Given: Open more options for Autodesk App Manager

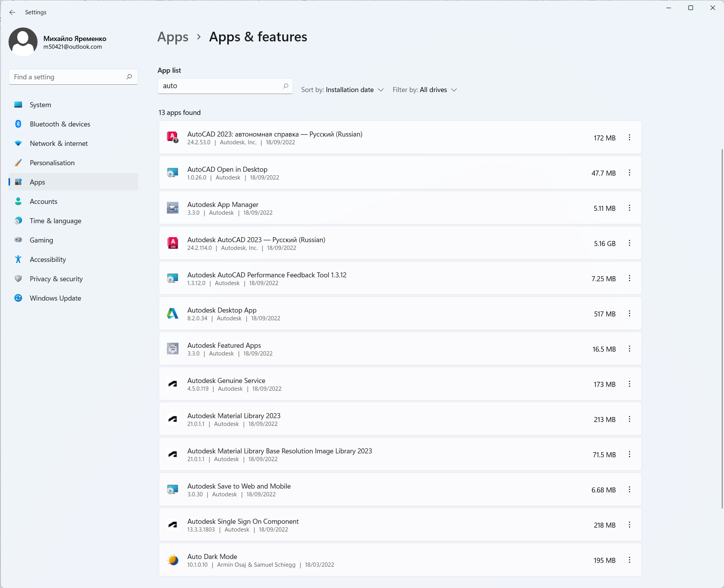Looking at the screenshot, I should tap(630, 208).
